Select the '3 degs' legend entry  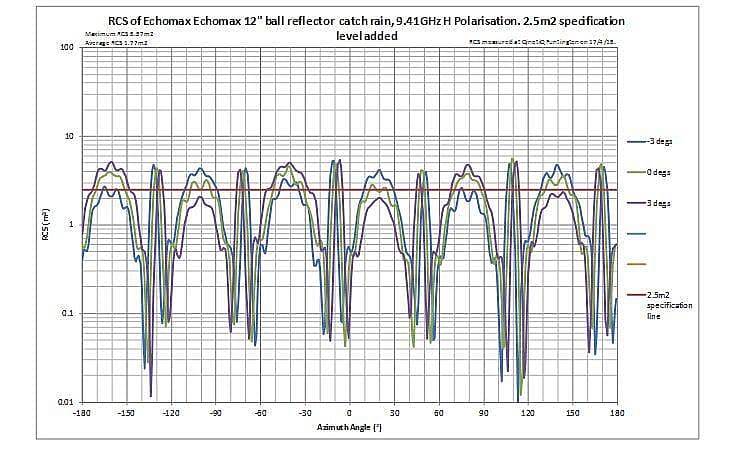649,203
